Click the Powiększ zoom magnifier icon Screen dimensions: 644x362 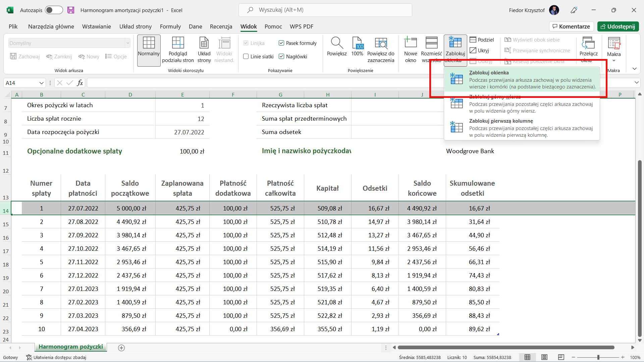[x=337, y=44]
